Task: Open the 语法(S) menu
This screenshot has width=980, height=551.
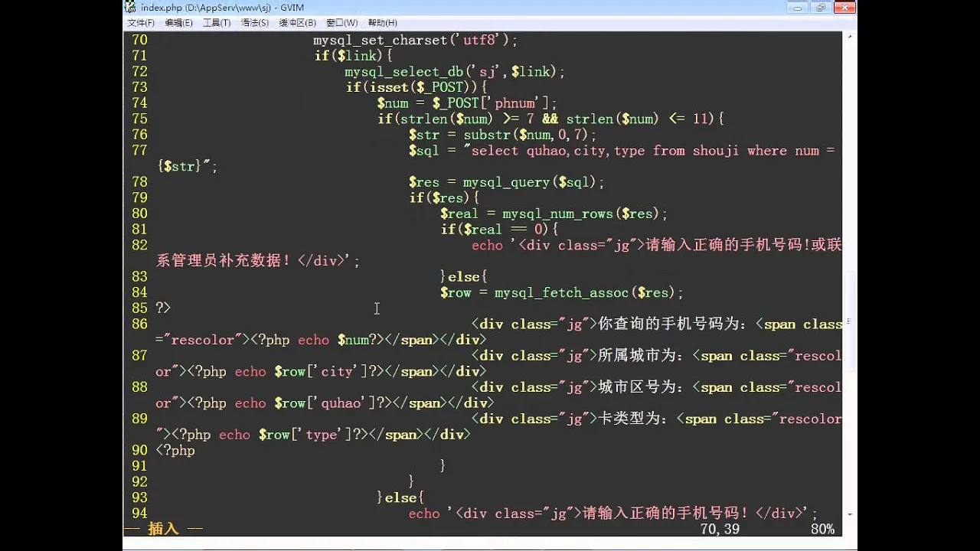Action: [x=255, y=23]
